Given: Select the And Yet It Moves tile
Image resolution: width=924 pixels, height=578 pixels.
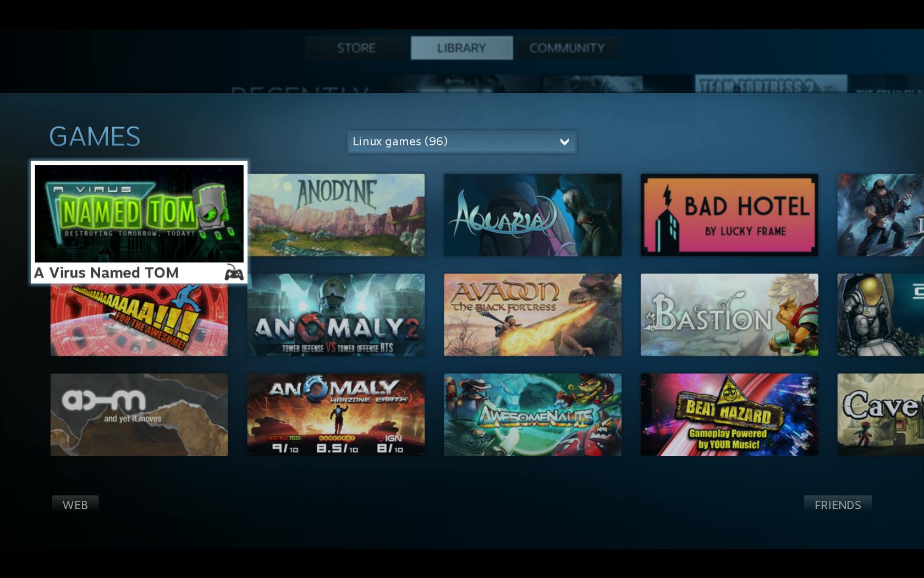Looking at the screenshot, I should pyautogui.click(x=139, y=415).
